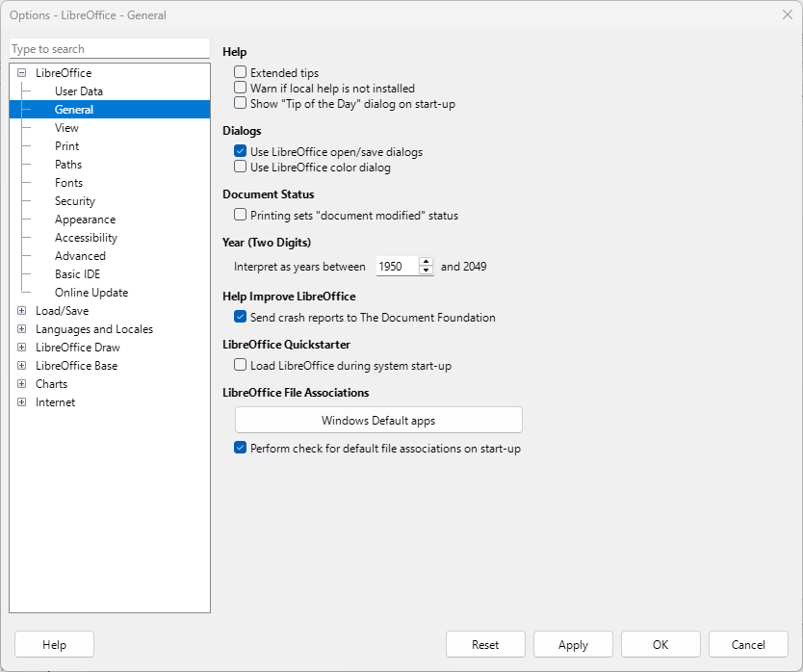Viewport: 803px width, 672px height.
Task: Open the Paths options page
Action: [x=68, y=165]
